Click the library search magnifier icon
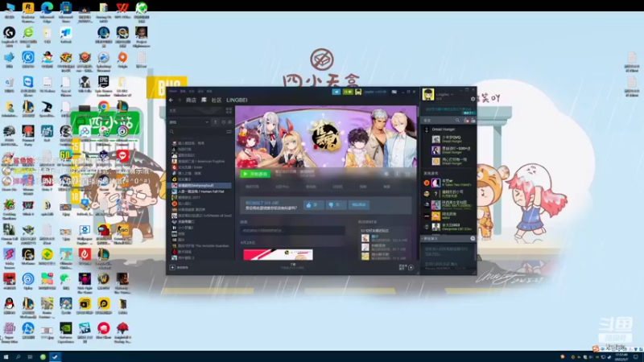The image size is (644, 362). pos(171,132)
